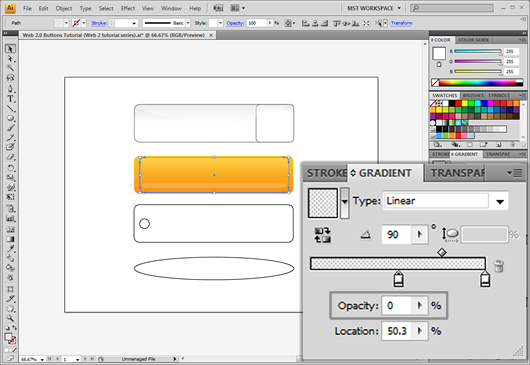Click the search field in application bar
Screen dimensions: 530x365
pos(452,8)
